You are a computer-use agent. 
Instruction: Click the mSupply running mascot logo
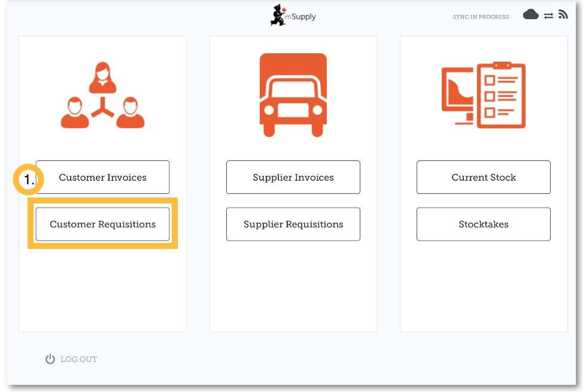click(x=278, y=16)
